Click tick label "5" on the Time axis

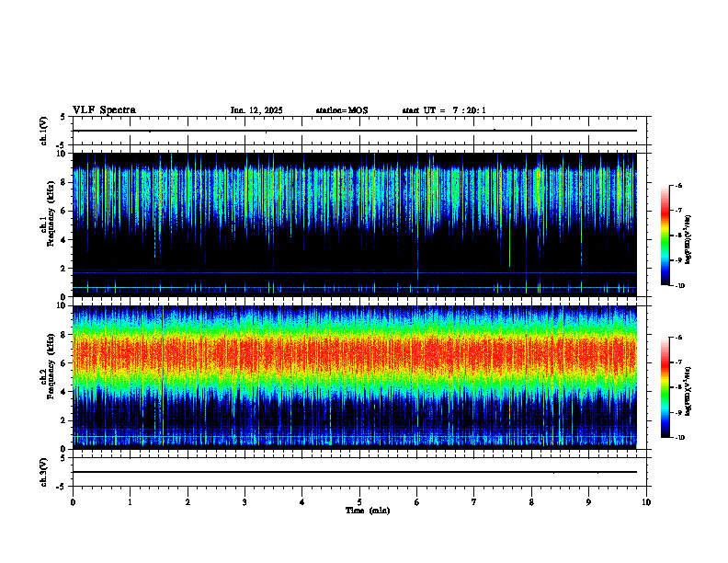(x=359, y=502)
